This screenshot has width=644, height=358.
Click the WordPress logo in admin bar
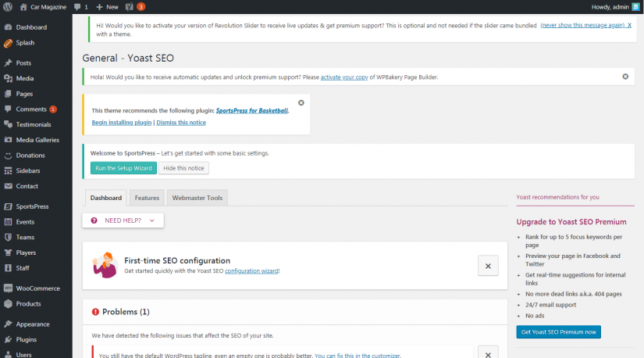(x=7, y=6)
